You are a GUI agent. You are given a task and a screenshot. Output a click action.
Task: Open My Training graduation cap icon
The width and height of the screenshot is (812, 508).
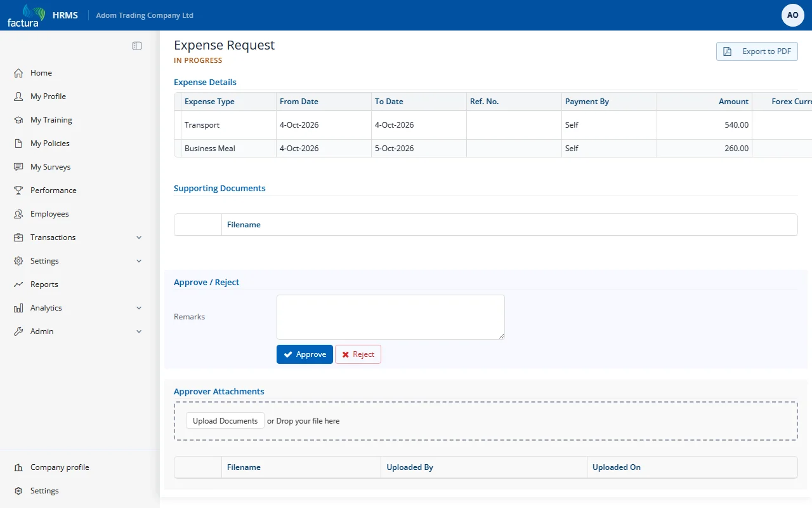(18, 120)
